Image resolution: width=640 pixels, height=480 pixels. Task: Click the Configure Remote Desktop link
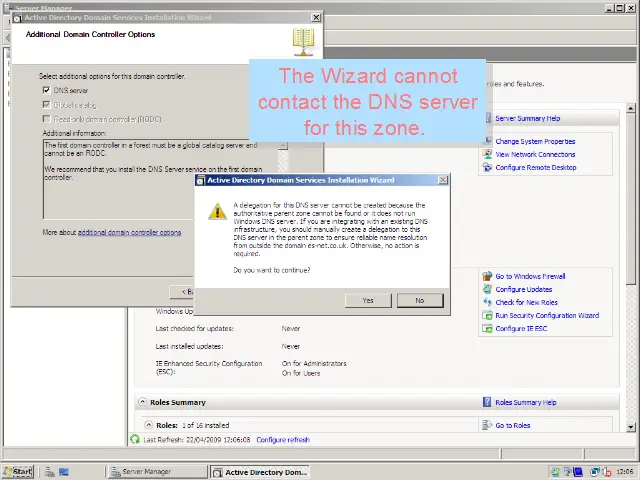[x=536, y=167]
